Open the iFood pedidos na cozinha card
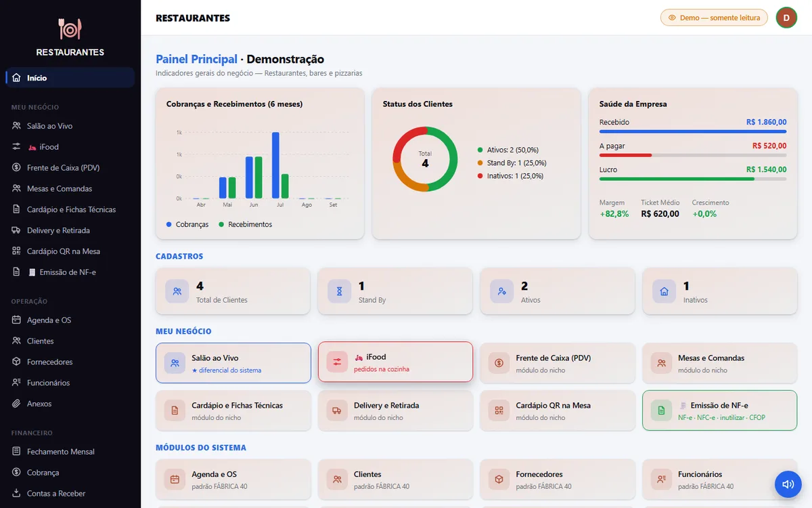 (x=395, y=362)
